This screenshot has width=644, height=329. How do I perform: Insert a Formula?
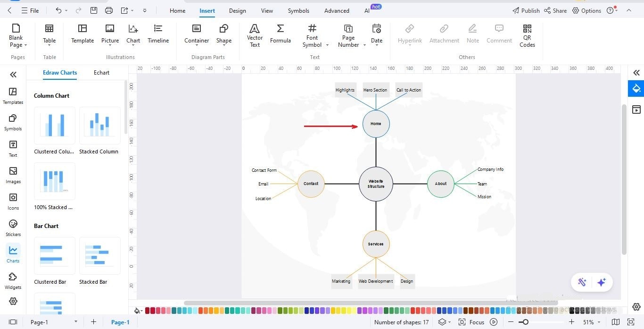[x=280, y=34]
